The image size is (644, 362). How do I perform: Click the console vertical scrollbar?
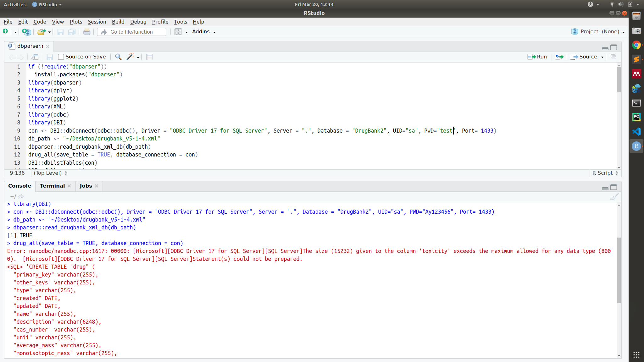pyautogui.click(x=619, y=270)
